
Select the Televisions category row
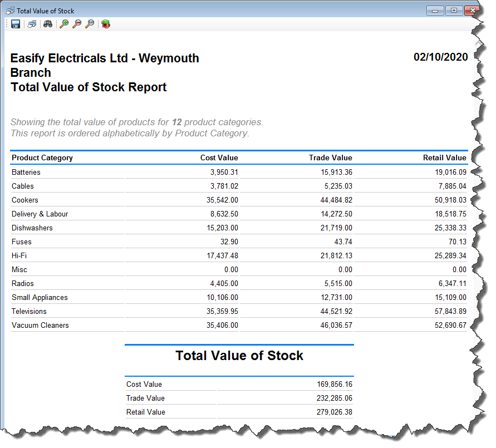[x=29, y=311]
